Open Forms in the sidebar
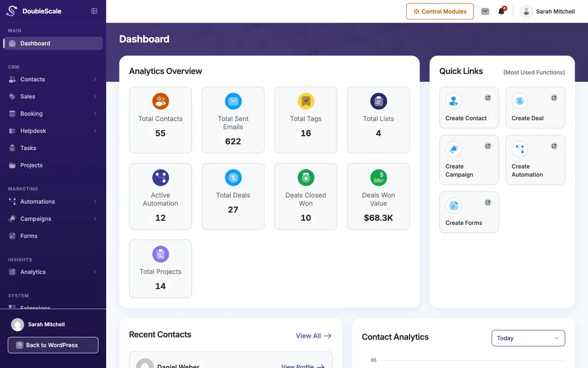588x368 pixels. (53, 236)
